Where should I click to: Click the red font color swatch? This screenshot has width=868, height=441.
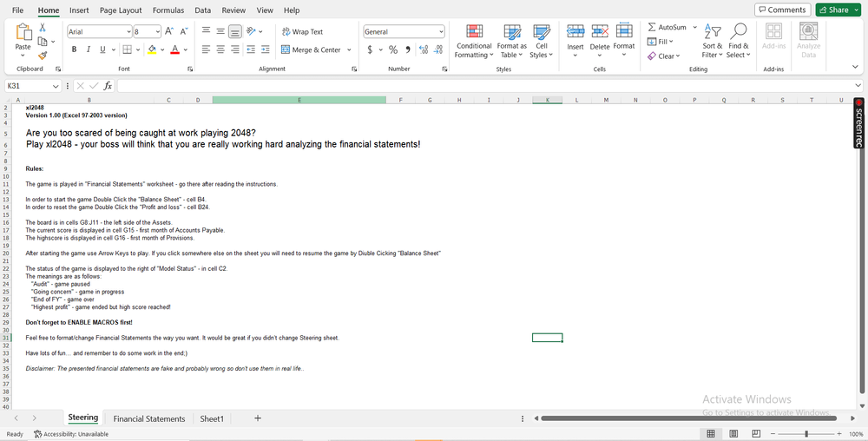pyautogui.click(x=174, y=49)
